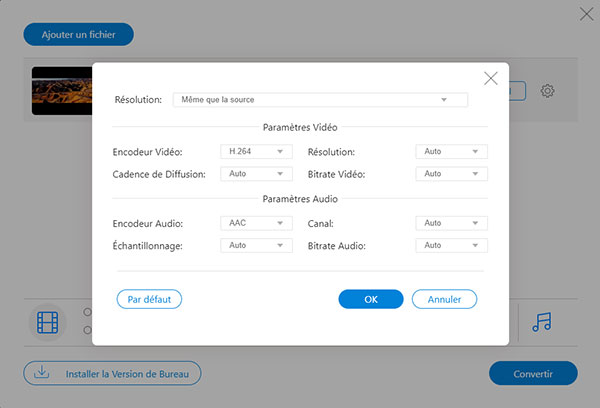Expand the Encodeur Audio AAC dropdown
Viewport: 600px width, 408px height.
(256, 223)
